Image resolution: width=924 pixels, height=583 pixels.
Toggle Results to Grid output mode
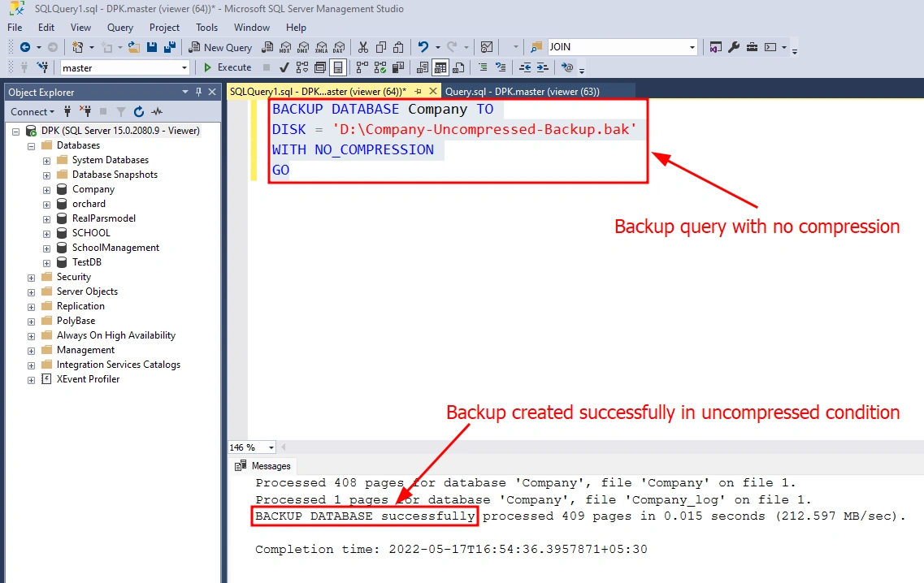pyautogui.click(x=440, y=67)
